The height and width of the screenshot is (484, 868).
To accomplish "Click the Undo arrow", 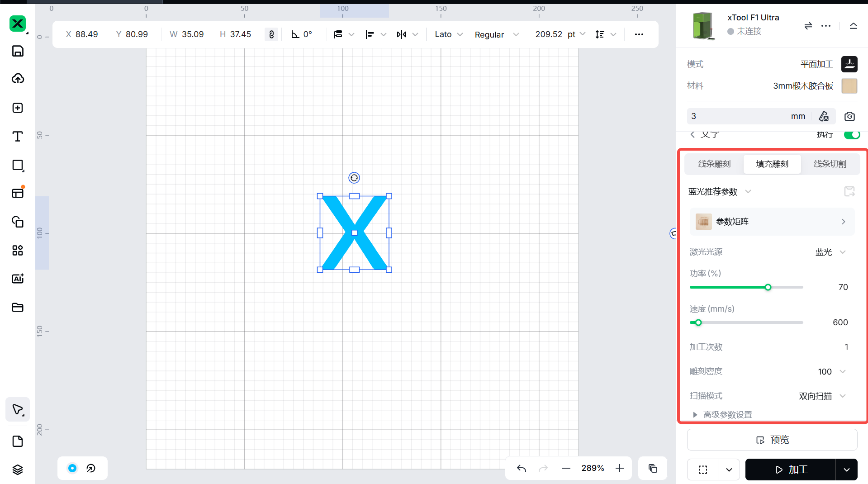I will tap(522, 468).
